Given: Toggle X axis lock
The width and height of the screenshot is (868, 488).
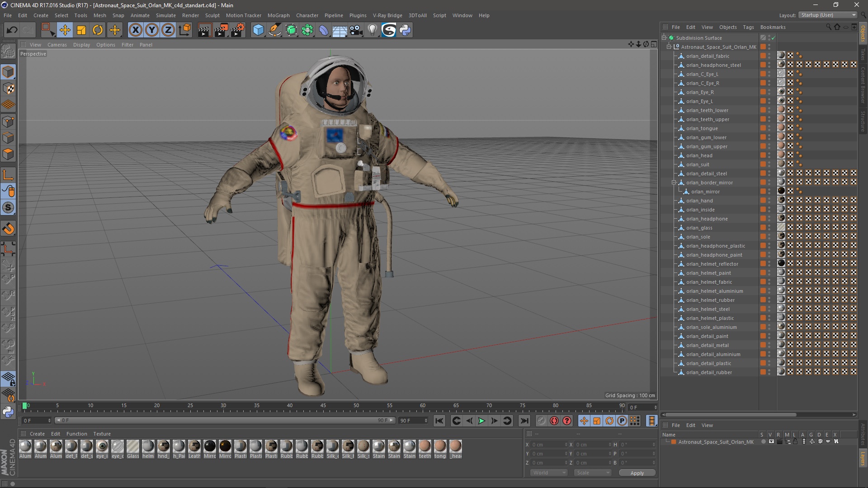Looking at the screenshot, I should [135, 30].
